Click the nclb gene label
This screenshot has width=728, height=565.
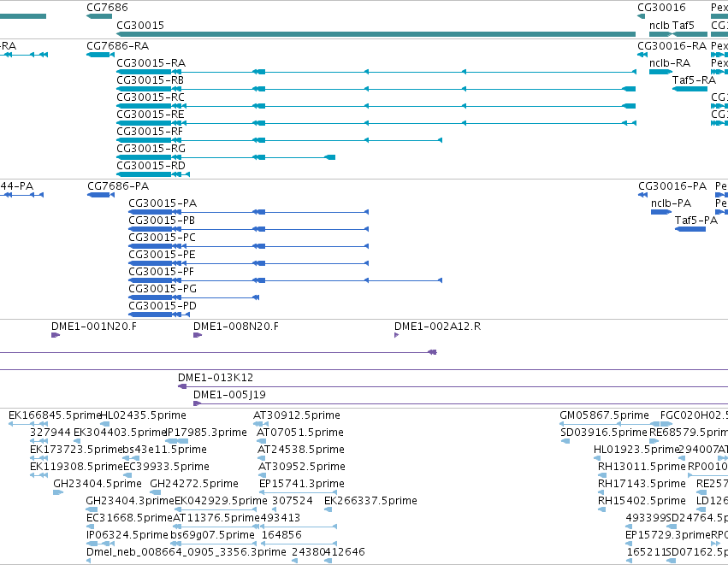point(660,25)
